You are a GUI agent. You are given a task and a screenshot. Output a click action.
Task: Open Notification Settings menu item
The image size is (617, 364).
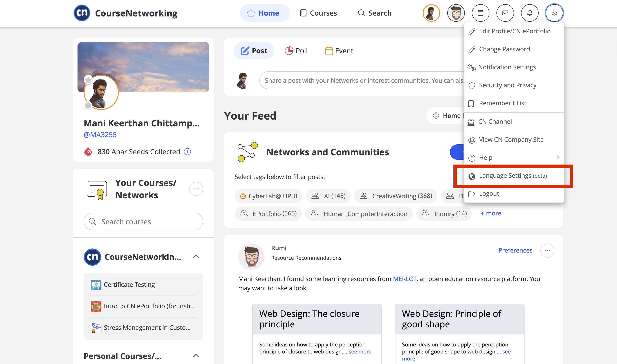tap(514, 67)
